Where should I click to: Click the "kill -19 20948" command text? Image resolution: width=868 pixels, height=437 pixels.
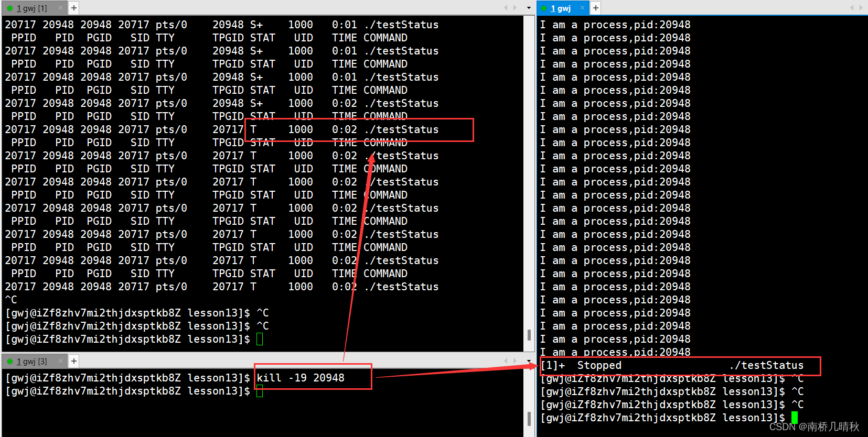pyautogui.click(x=301, y=378)
